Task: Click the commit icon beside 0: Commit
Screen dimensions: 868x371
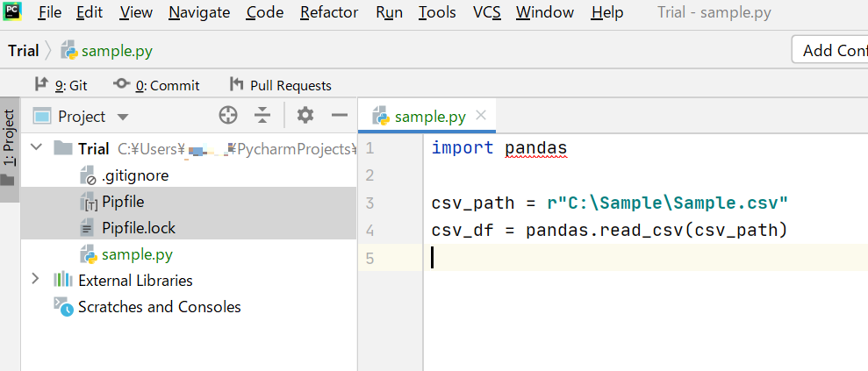Action: click(x=122, y=84)
